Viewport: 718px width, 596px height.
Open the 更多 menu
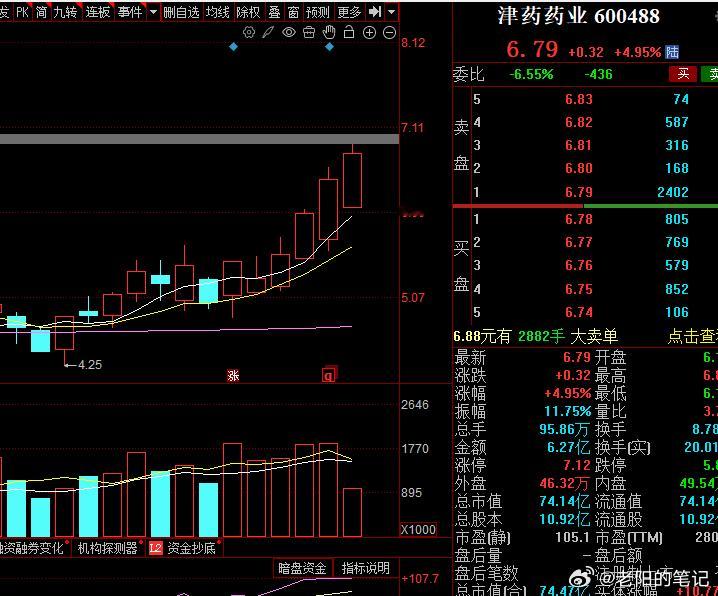pyautogui.click(x=349, y=12)
